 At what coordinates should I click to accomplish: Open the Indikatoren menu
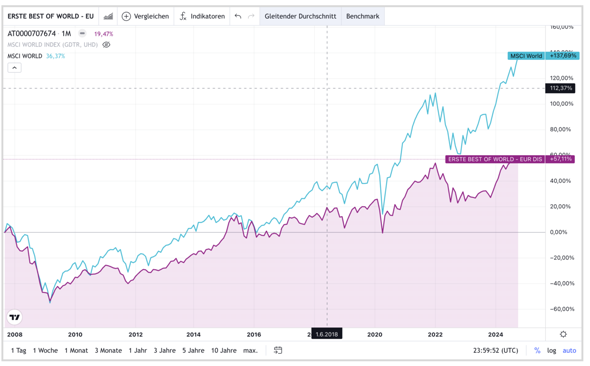[202, 16]
